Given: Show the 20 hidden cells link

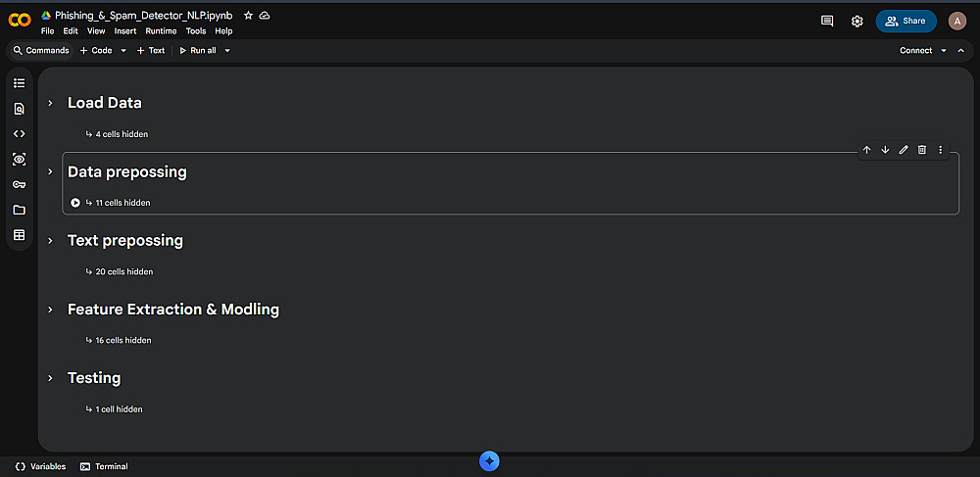Looking at the screenshot, I should [x=123, y=271].
